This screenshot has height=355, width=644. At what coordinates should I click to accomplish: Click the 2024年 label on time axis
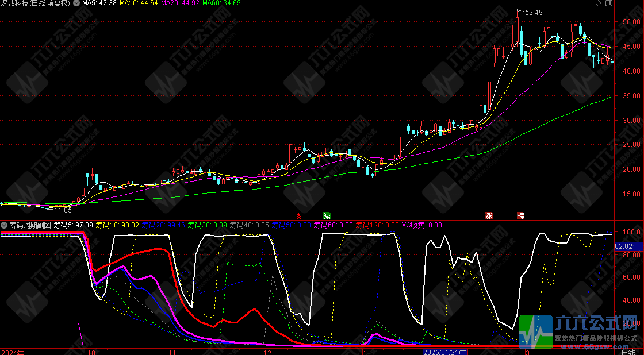click(x=13, y=351)
